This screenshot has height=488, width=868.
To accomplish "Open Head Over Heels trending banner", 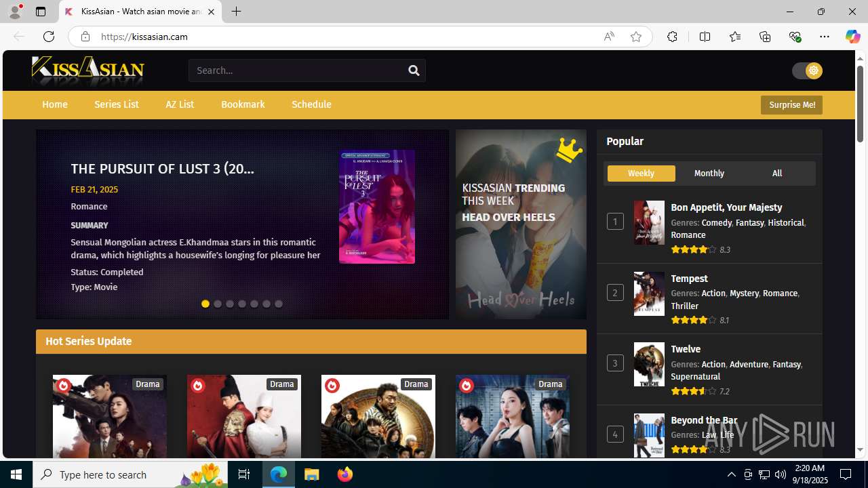I will (x=521, y=224).
